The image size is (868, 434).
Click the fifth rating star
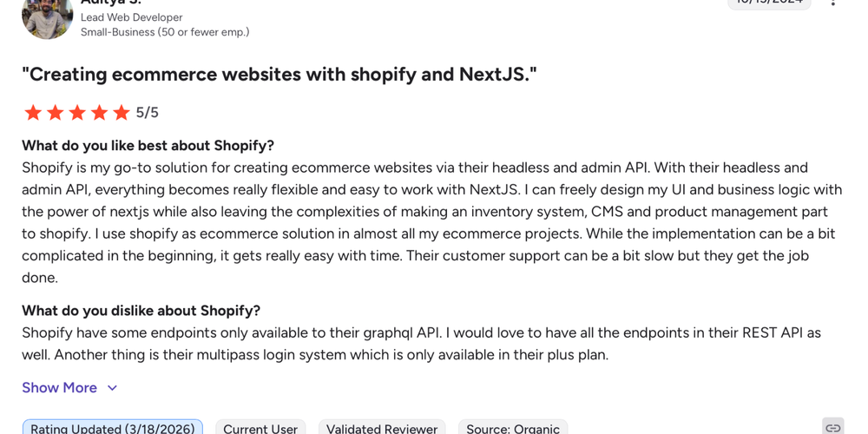(x=122, y=113)
